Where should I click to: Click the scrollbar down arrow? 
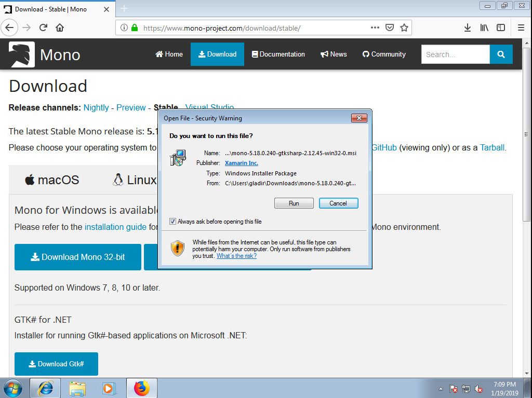pyautogui.click(x=527, y=374)
